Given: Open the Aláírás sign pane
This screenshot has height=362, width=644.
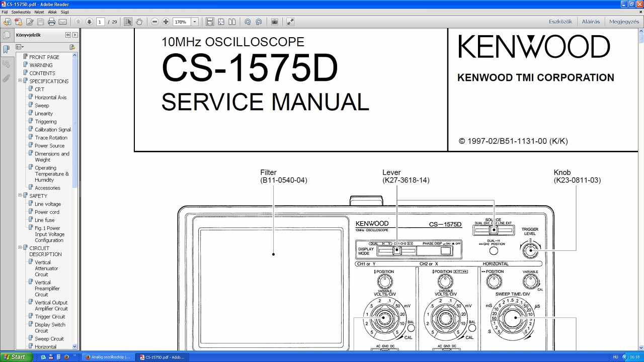Looking at the screenshot, I should point(591,22).
